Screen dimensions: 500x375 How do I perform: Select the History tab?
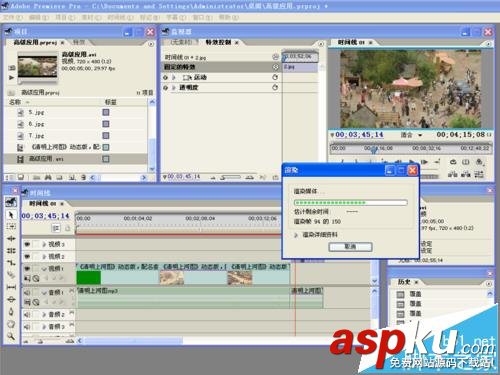[404, 282]
